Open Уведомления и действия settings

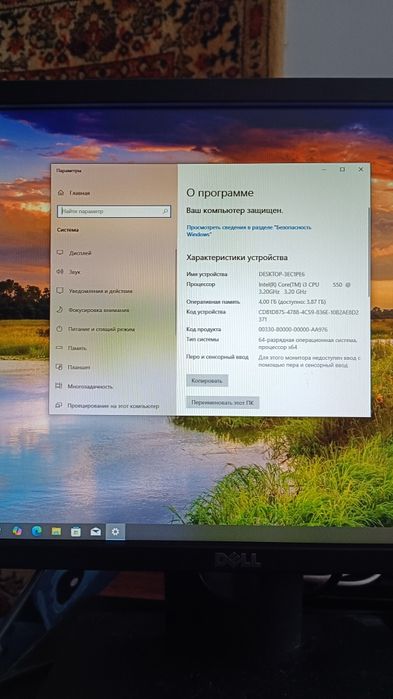tap(94, 291)
